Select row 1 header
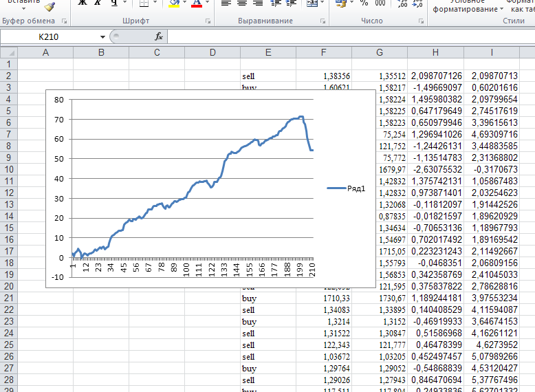 [x=9, y=64]
